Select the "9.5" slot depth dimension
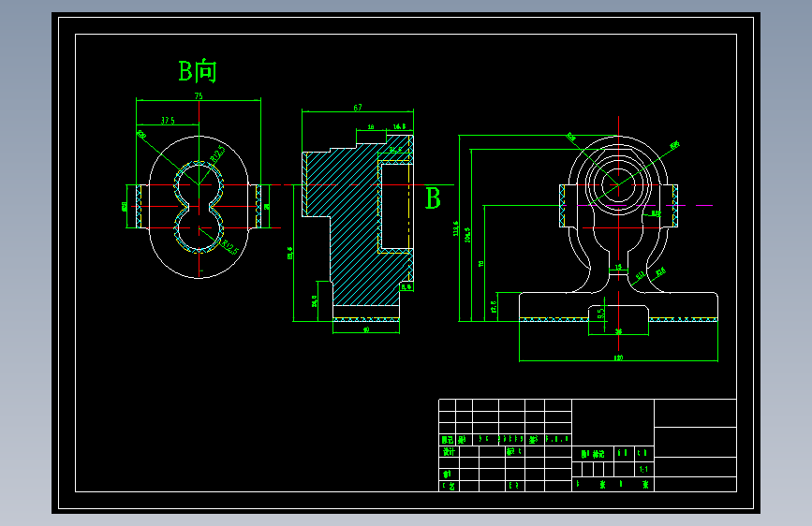 [600, 314]
